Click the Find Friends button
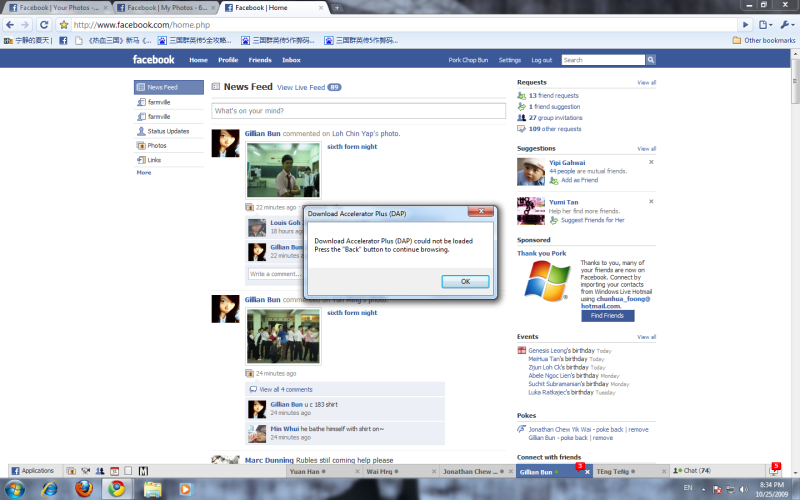Viewport: 800px width, 500px height. coord(607,316)
